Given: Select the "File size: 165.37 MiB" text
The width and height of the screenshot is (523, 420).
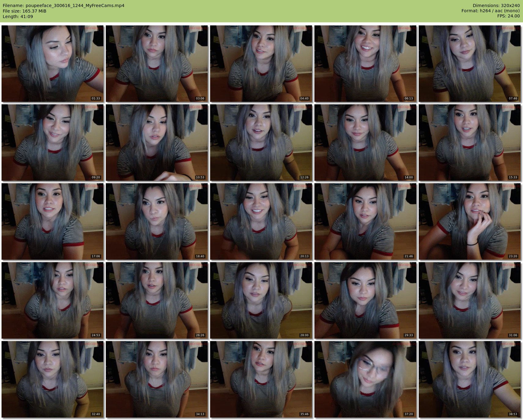Looking at the screenshot, I should pyautogui.click(x=24, y=11).
